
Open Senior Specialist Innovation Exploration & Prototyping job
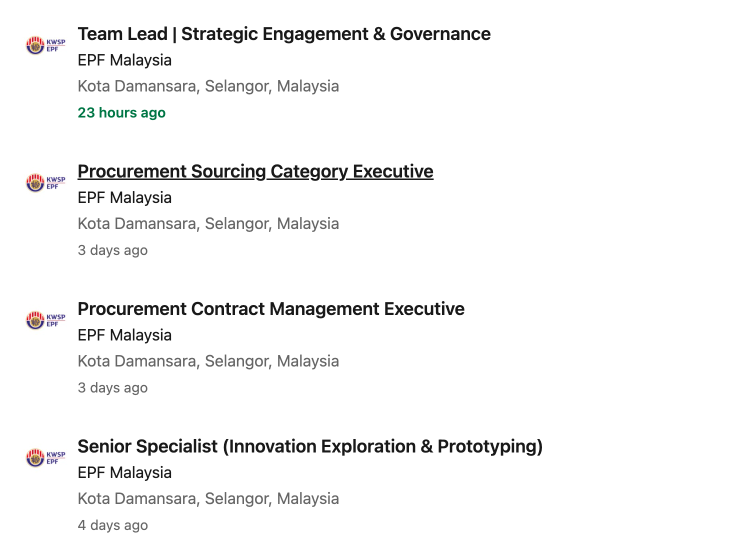(310, 446)
